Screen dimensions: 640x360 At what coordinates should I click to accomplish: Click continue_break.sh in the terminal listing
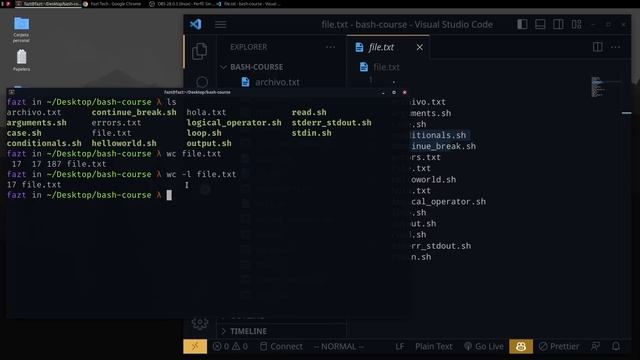(134, 112)
